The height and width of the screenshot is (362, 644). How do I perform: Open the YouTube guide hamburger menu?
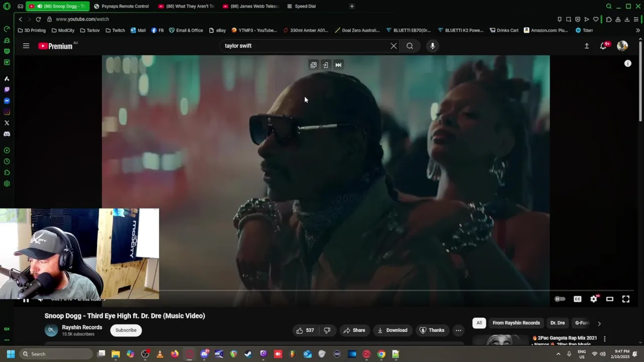26,46
